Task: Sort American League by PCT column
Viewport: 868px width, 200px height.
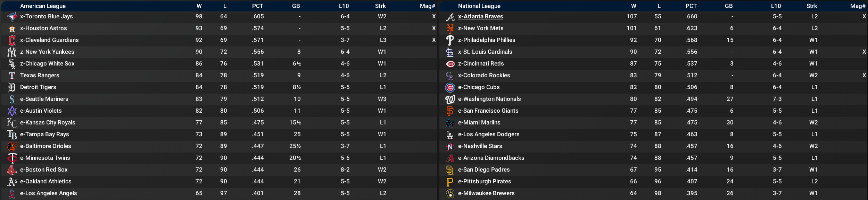Action: click(257, 6)
